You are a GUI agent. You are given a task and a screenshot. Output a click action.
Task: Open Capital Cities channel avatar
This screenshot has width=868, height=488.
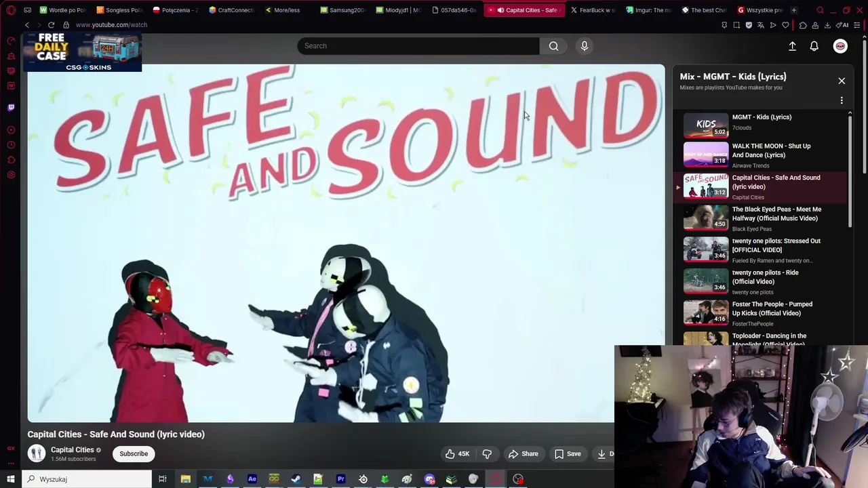(x=37, y=453)
